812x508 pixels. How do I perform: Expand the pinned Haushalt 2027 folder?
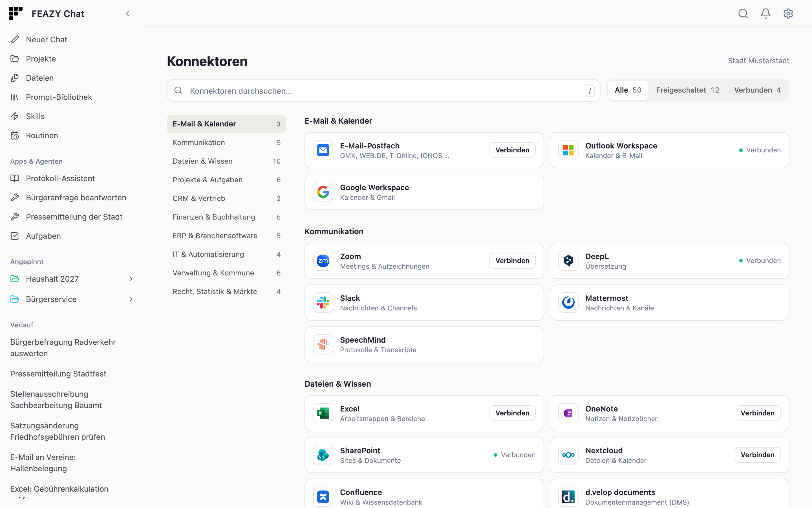(131, 279)
